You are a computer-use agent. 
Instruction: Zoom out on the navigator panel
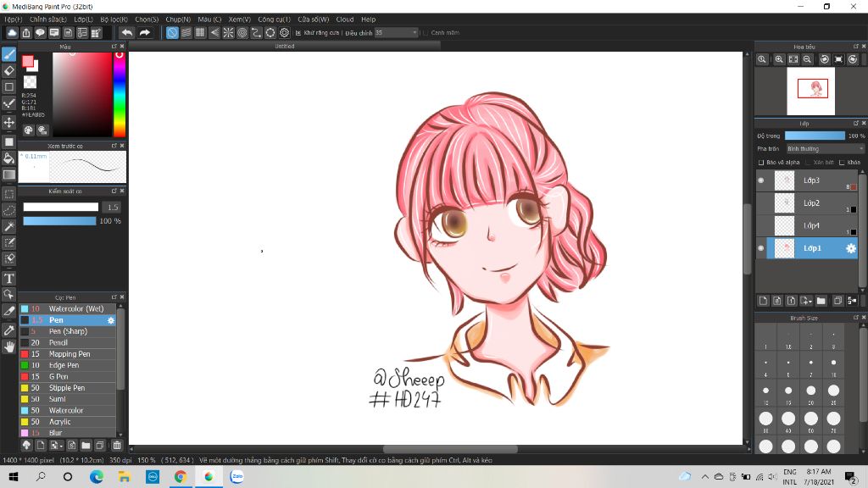point(807,59)
